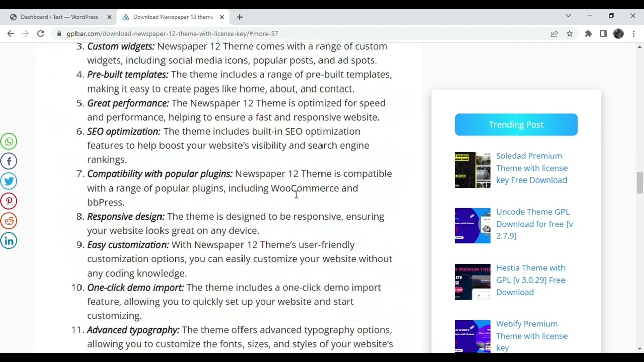
Task: Share page via Reddit icon
Action: pos(9,221)
